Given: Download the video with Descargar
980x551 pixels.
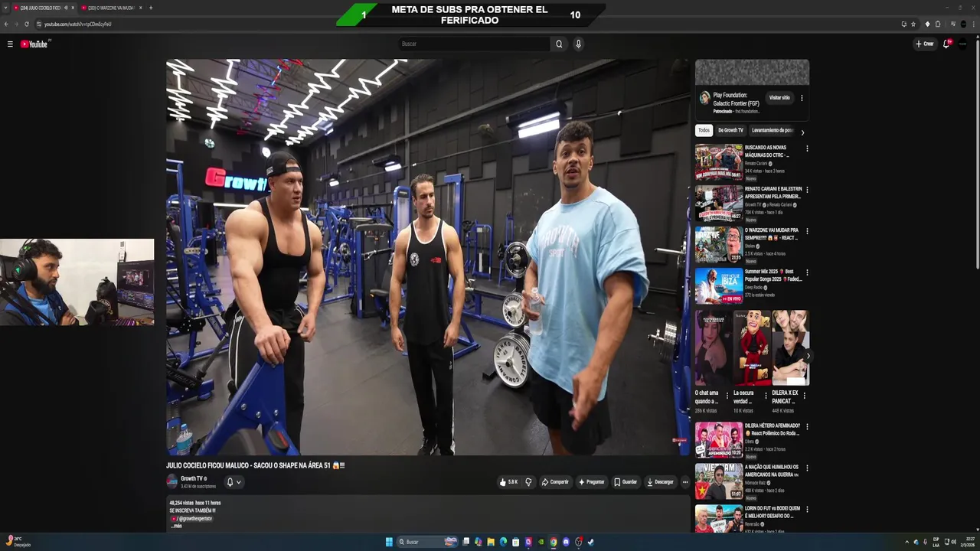Looking at the screenshot, I should [660, 482].
